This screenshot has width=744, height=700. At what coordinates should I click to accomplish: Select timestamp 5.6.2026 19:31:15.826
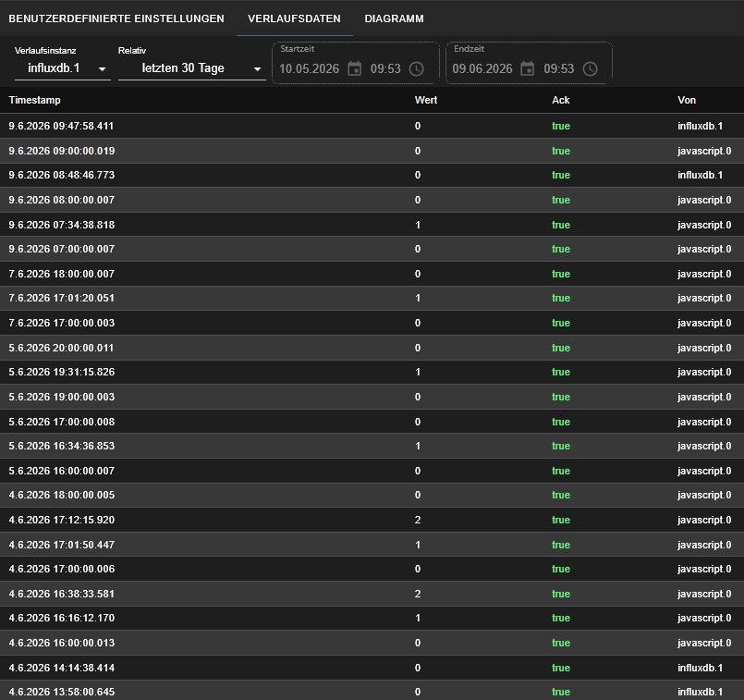[62, 372]
